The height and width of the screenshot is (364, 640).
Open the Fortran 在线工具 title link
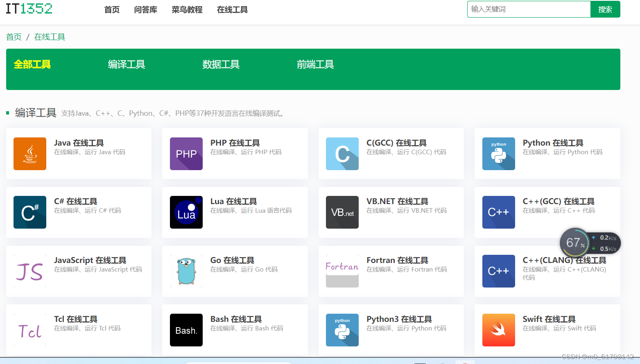[x=397, y=260]
